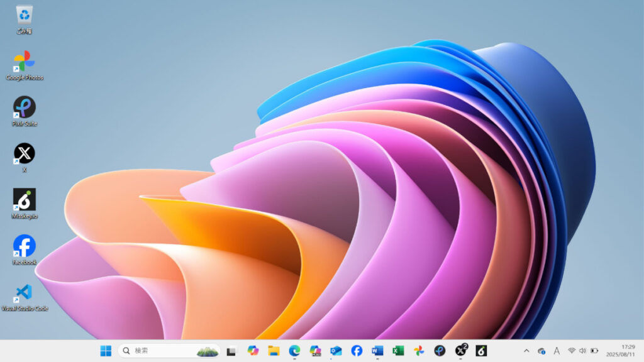The height and width of the screenshot is (362, 644).
Task: Select the Pixlr Suite desktop shortcut
Action: (x=25, y=111)
